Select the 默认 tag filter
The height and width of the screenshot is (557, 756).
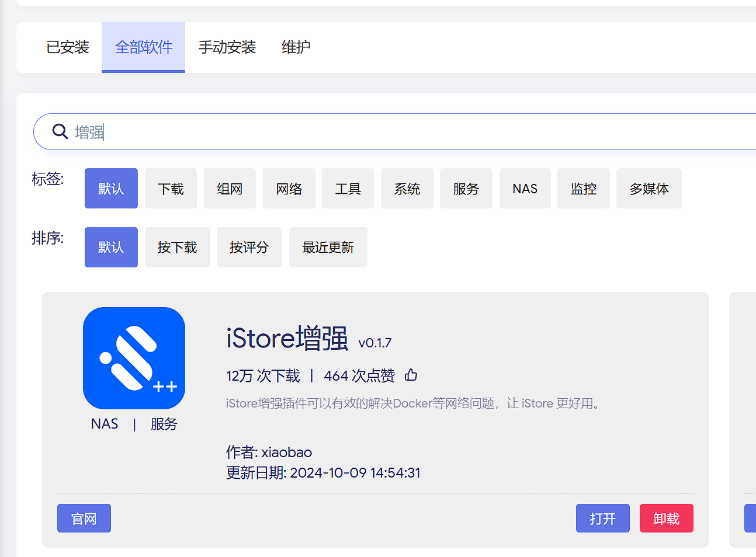pyautogui.click(x=111, y=189)
